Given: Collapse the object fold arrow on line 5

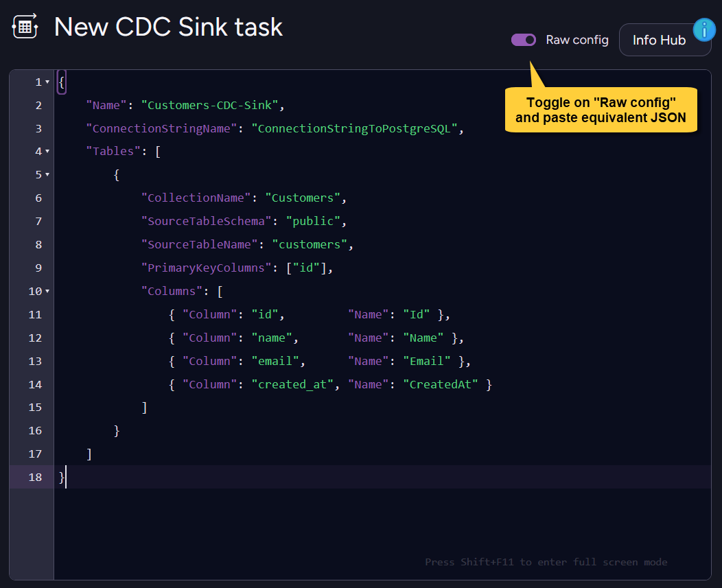Looking at the screenshot, I should click(x=47, y=175).
